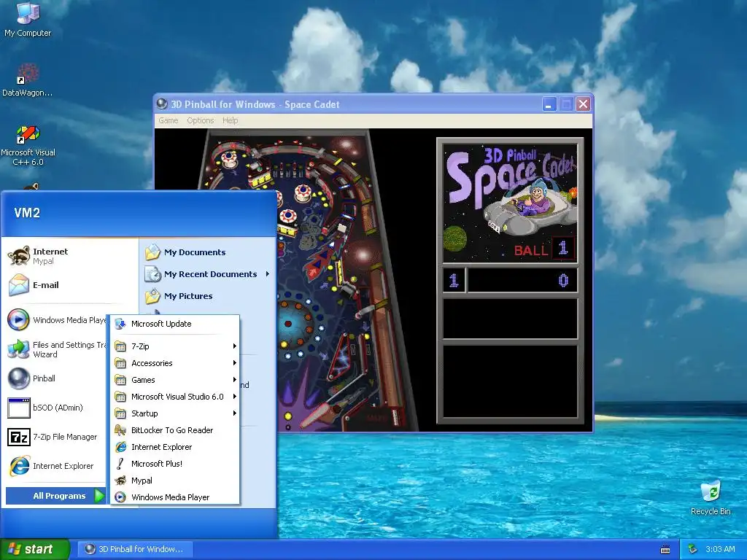Click the BALL 1 indicator in Pinball
The width and height of the screenshot is (747, 560).
(x=544, y=249)
